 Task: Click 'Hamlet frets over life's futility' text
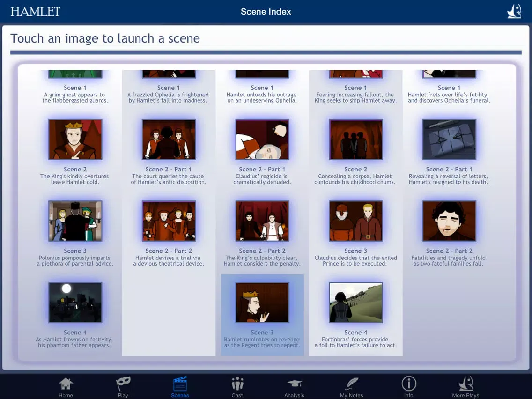449,98
